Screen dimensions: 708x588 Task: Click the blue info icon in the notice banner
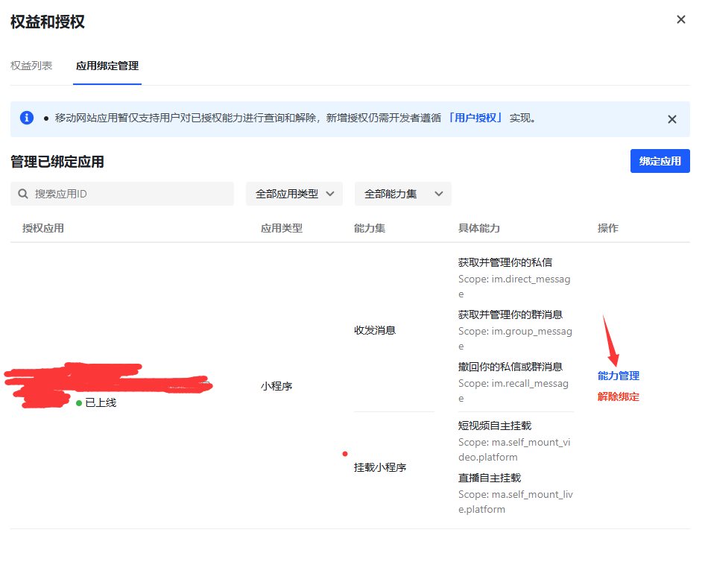pos(27,118)
